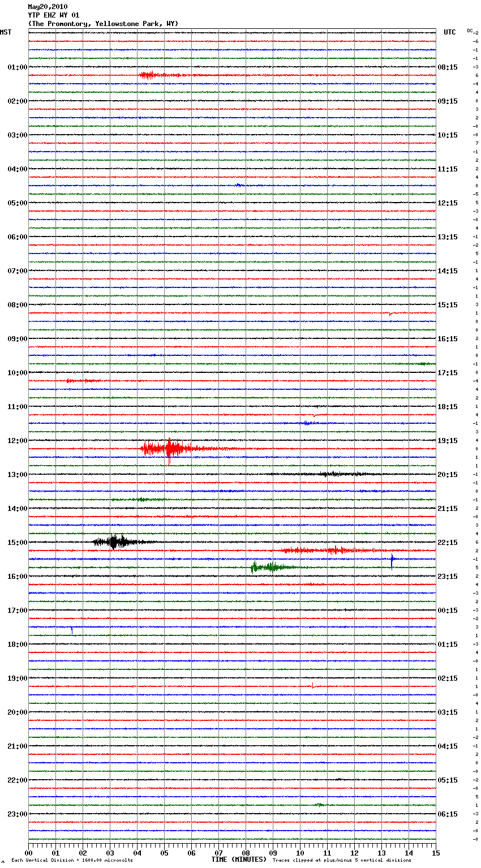Select the 23:00 MST hour label
The width and height of the screenshot is (481, 868).
pyautogui.click(x=18, y=814)
